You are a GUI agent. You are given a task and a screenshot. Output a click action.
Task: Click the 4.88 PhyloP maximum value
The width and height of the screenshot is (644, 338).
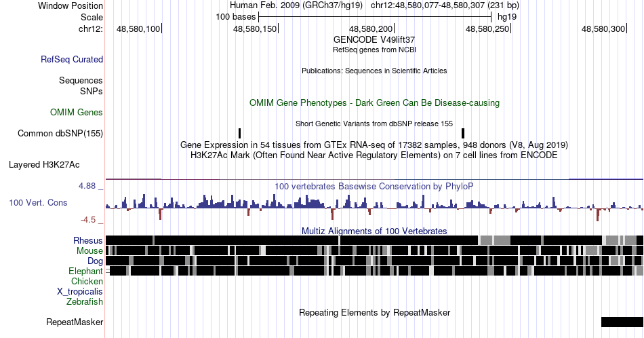click(87, 186)
